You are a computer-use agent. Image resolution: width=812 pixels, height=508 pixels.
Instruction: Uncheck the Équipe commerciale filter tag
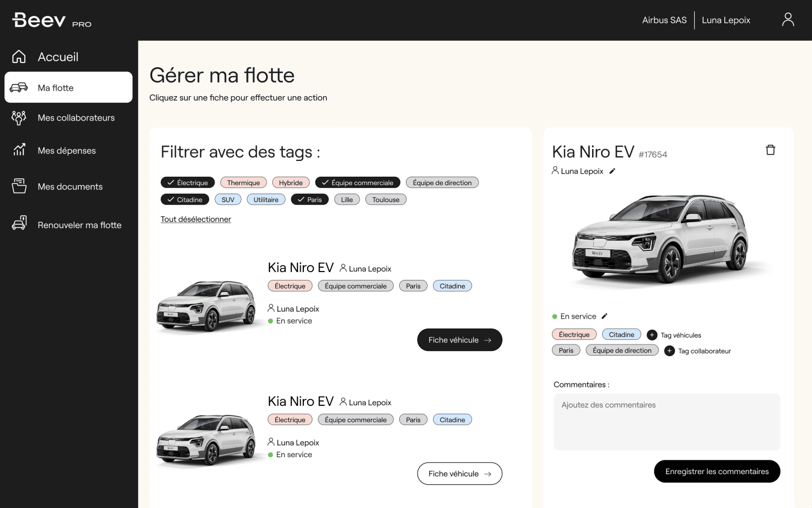pos(357,183)
